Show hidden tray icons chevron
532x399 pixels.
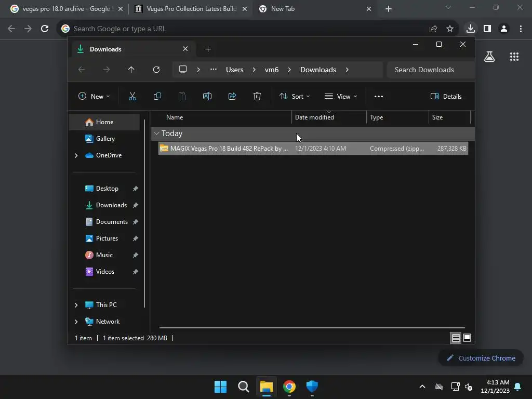click(x=422, y=387)
